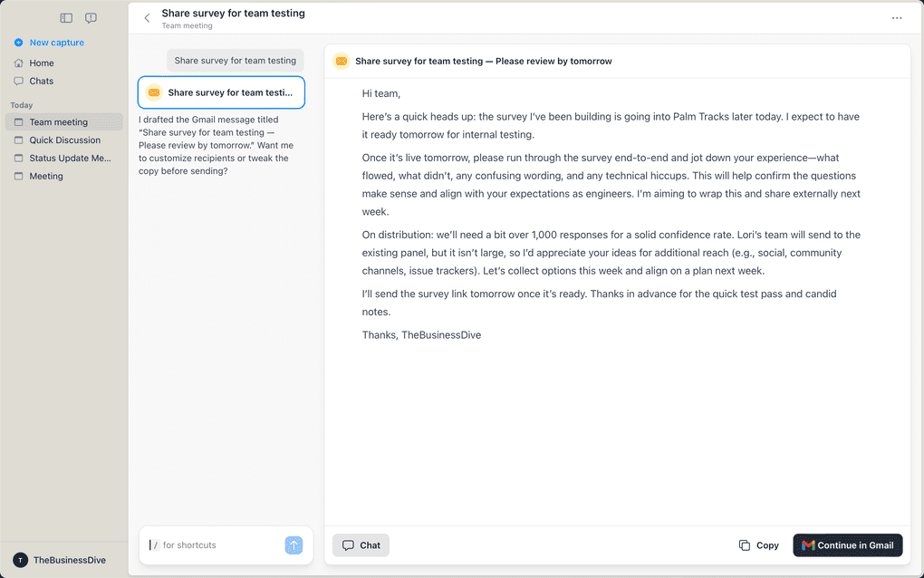
Task: Open Chats in the sidebar
Action: click(x=42, y=82)
